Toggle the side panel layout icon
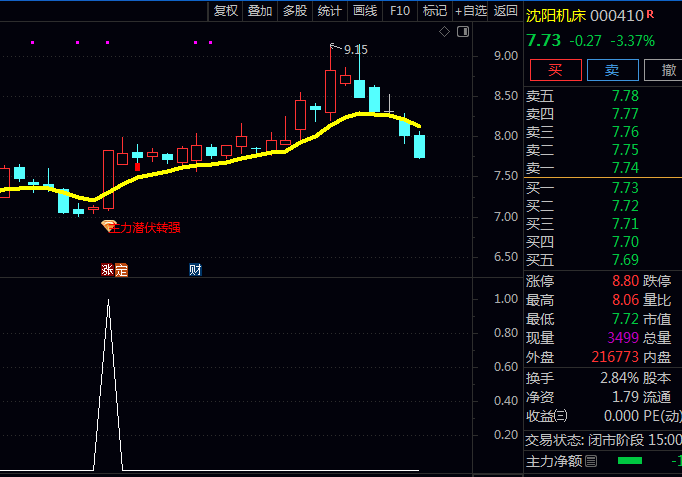Image resolution: width=682 pixels, height=477 pixels. [x=463, y=32]
